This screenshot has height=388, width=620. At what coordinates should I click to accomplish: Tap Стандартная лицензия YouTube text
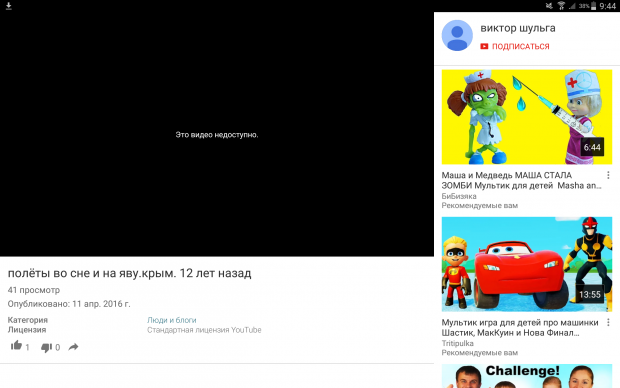point(204,330)
